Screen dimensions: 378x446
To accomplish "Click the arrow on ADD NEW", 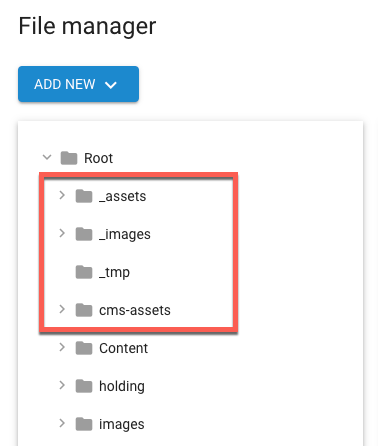I will click(x=111, y=85).
